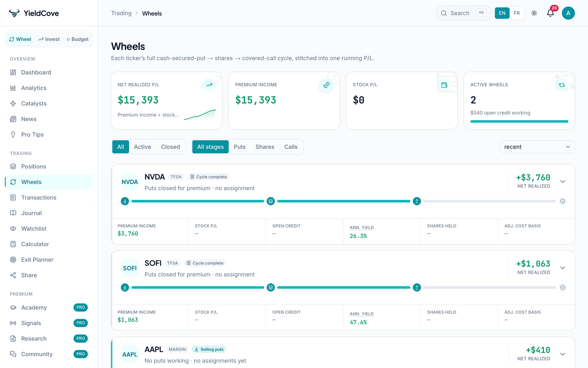
Task: Filter stages to Calls
Action: pyautogui.click(x=291, y=147)
